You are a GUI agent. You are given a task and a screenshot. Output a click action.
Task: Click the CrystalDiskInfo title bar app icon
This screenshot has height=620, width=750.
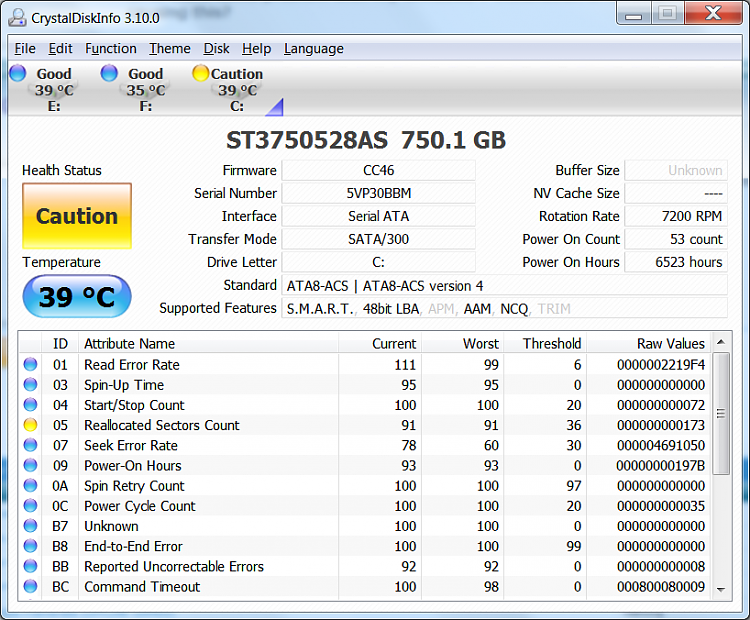point(18,17)
